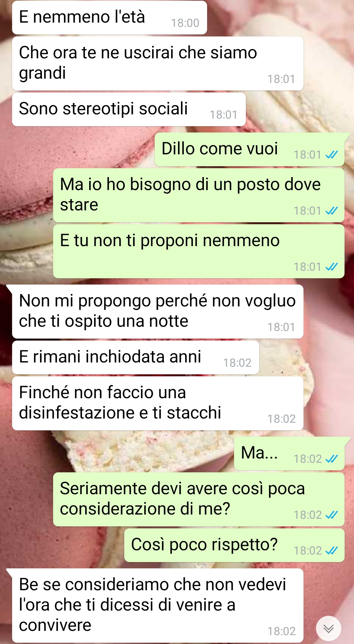This screenshot has height=644, width=354.
Task: Select the 'Sono stereotipi sociali' message
Action: tap(129, 109)
